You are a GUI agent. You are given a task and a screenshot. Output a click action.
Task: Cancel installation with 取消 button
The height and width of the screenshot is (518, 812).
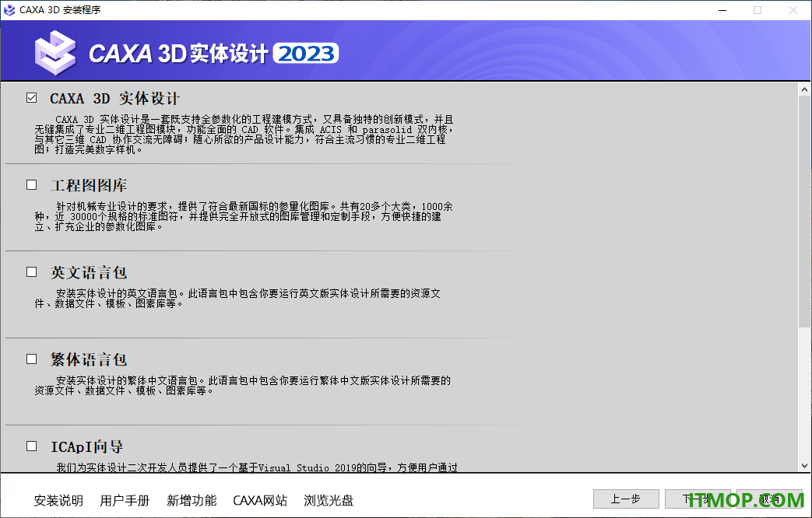pos(769,499)
